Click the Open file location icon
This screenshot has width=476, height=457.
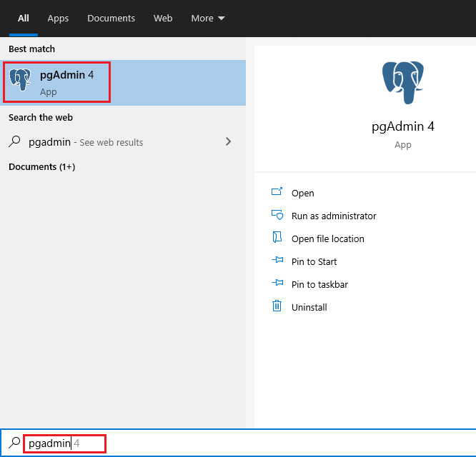coord(277,238)
